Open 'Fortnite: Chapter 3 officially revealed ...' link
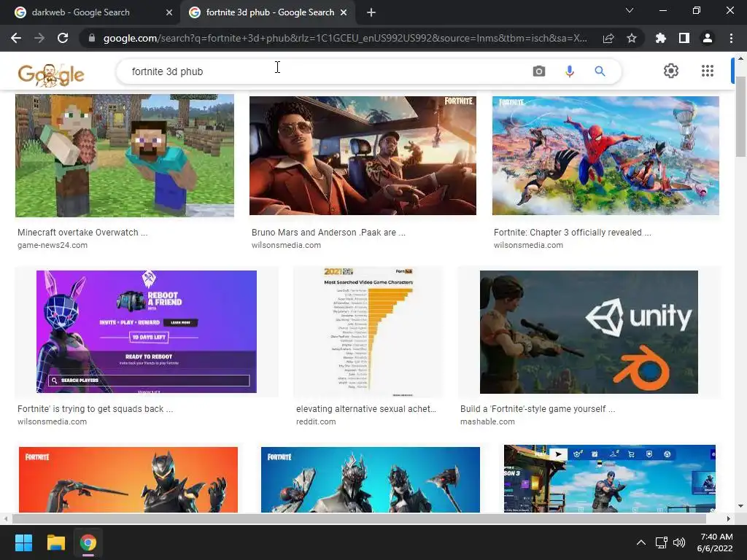The height and width of the screenshot is (560, 747). [572, 233]
